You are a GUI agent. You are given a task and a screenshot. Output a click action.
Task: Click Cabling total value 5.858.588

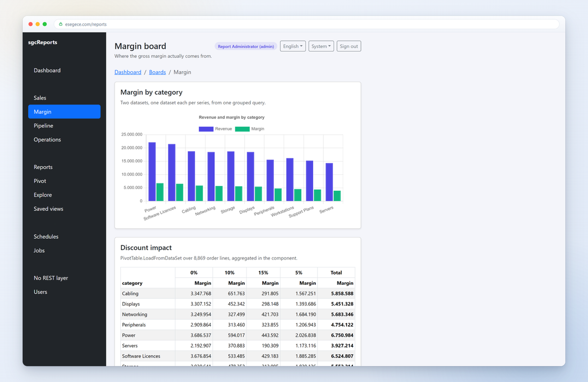342,293
